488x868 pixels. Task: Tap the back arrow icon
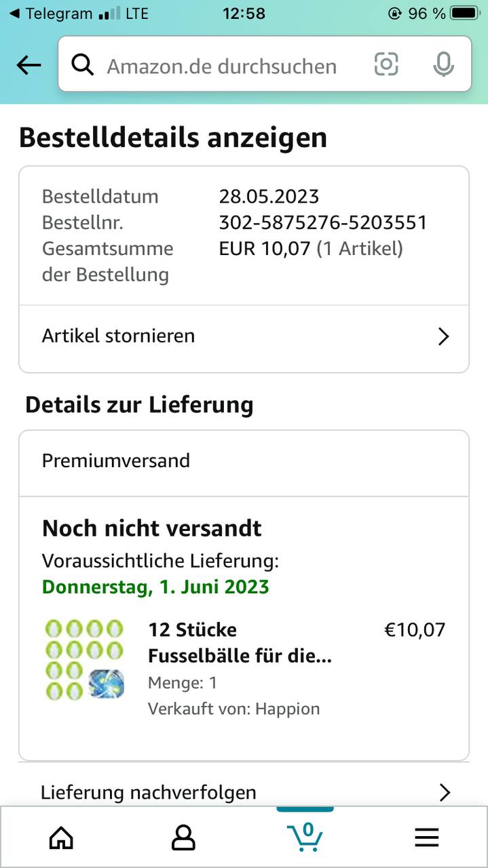29,65
